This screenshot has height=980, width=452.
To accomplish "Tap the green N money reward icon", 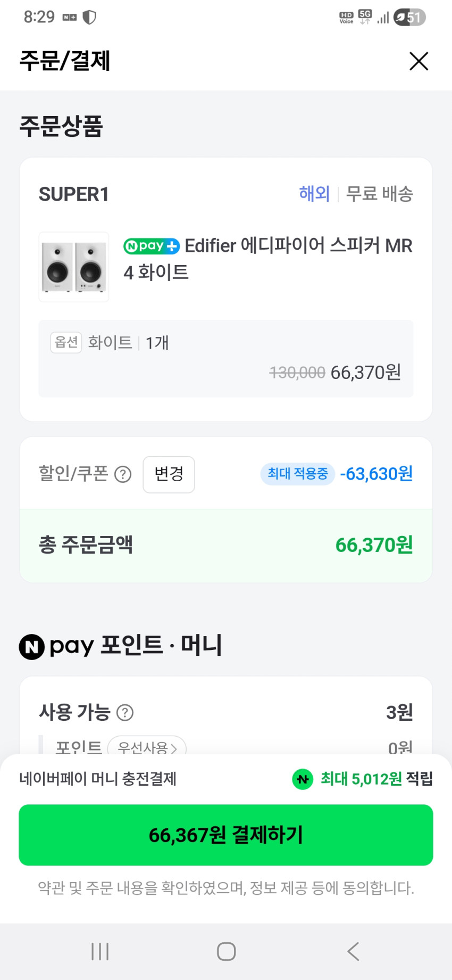I will coord(303,779).
